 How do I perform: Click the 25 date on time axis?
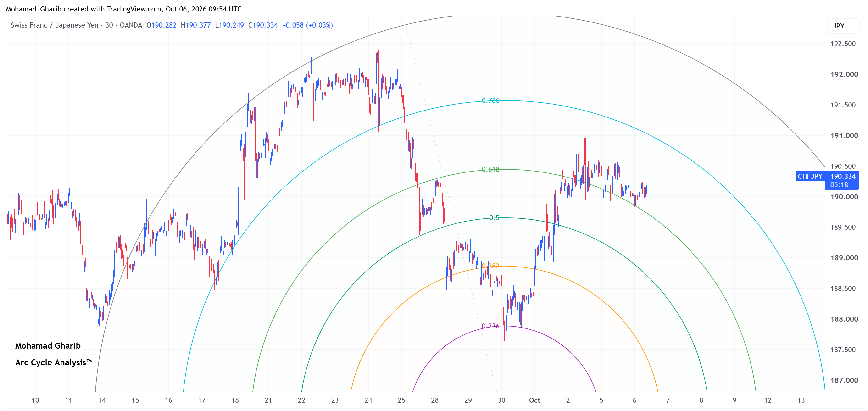(x=401, y=400)
